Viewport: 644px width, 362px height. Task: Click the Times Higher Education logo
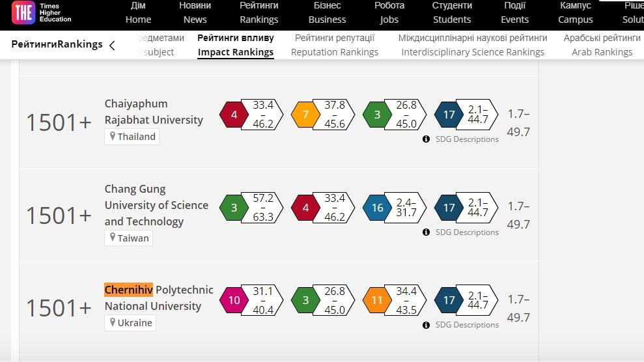tap(42, 12)
